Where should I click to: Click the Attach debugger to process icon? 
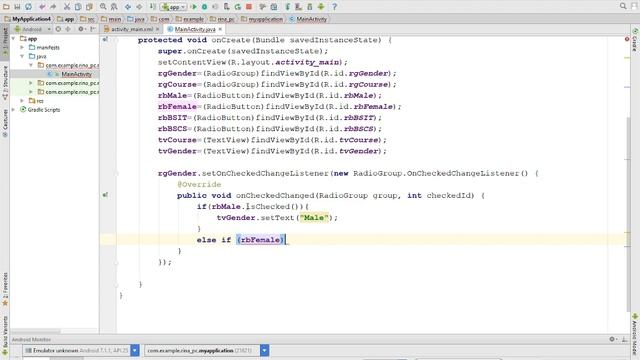[227, 7]
